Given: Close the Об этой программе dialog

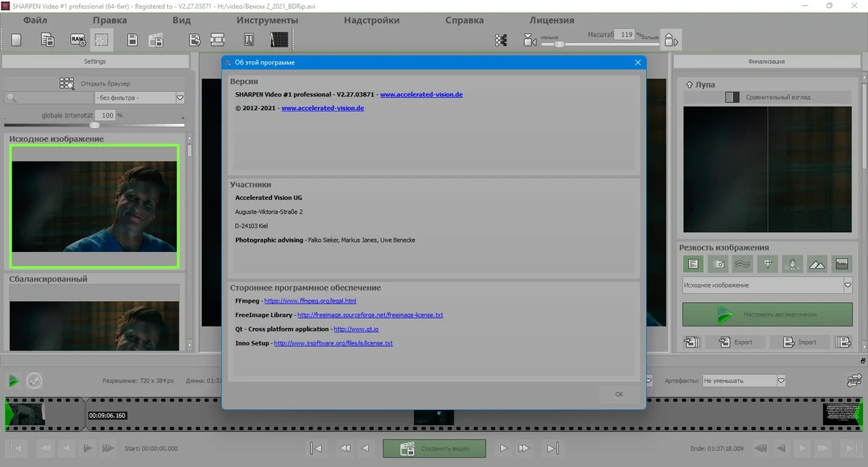Looking at the screenshot, I should pyautogui.click(x=637, y=62).
